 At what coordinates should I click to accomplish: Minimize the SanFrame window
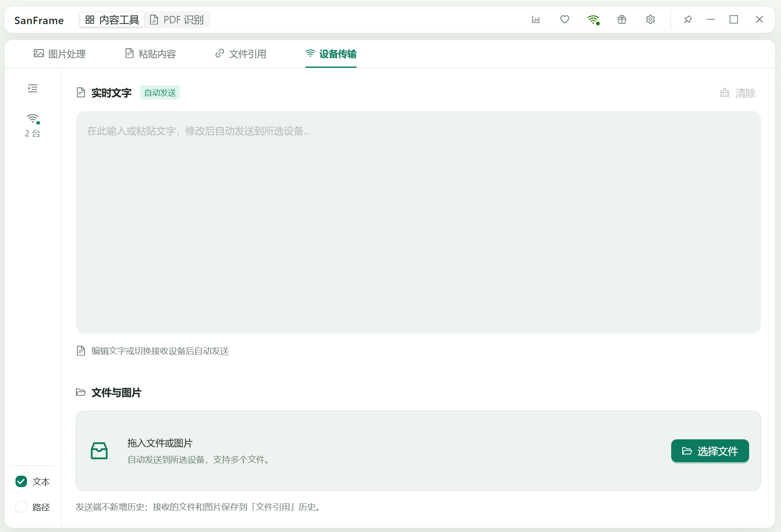(x=711, y=20)
